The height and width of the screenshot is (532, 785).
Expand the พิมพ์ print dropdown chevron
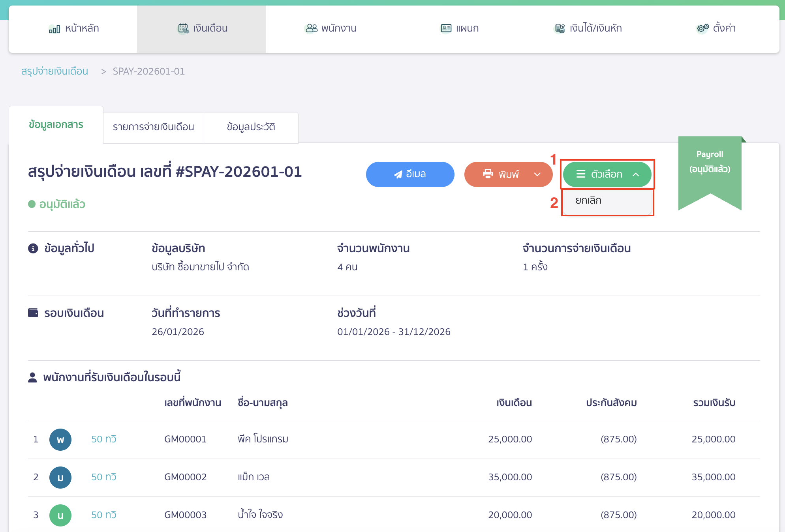pyautogui.click(x=537, y=174)
